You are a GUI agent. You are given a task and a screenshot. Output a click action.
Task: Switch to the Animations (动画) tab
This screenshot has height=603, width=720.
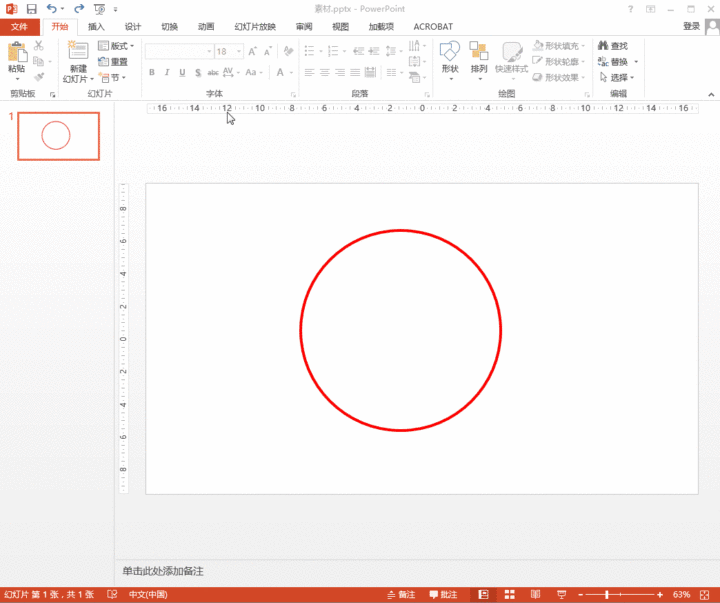pyautogui.click(x=206, y=27)
